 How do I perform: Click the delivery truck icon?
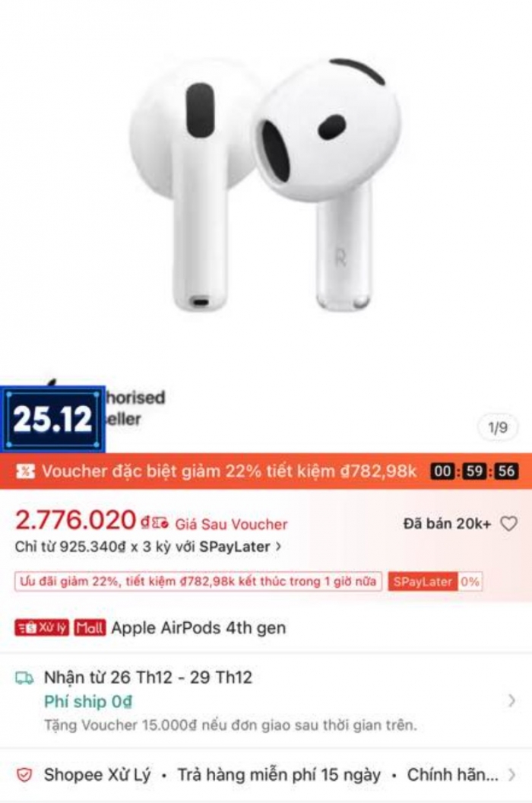tap(24, 678)
